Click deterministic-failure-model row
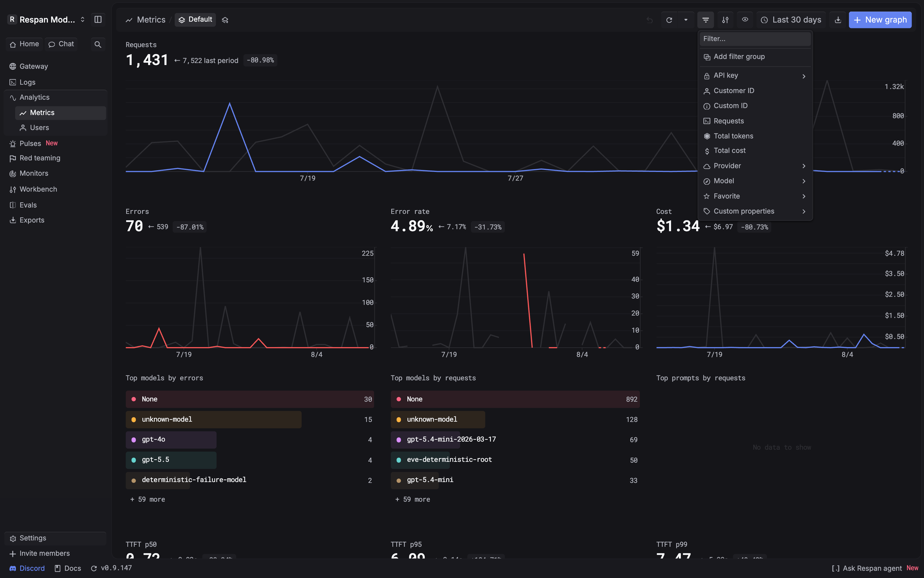 [250, 480]
